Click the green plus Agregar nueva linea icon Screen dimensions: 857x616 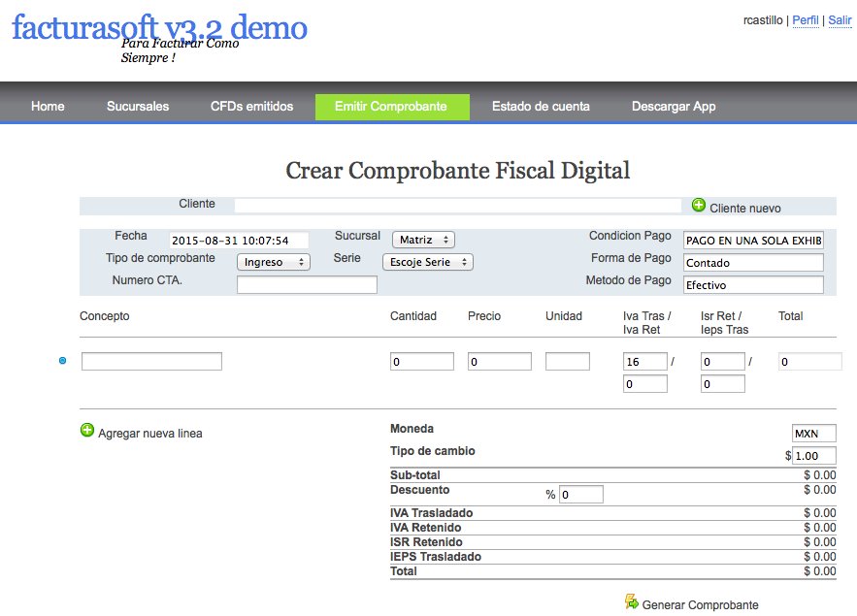pyautogui.click(x=87, y=431)
